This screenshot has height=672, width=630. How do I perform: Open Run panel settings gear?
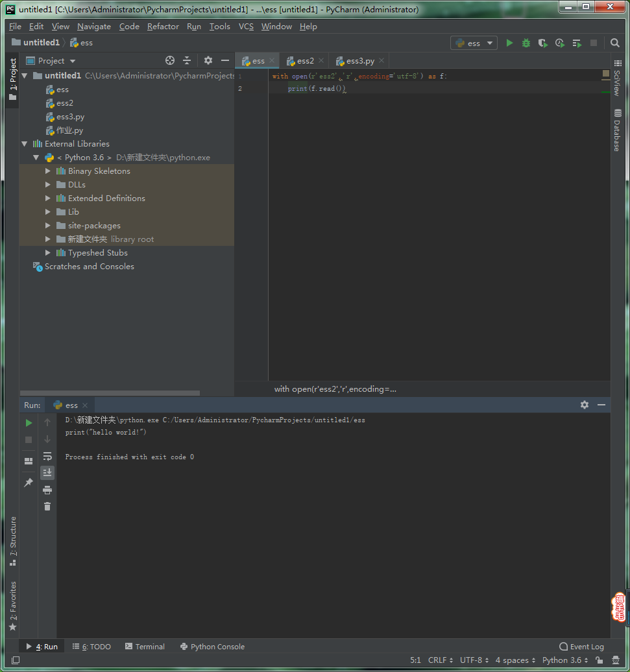[585, 405]
